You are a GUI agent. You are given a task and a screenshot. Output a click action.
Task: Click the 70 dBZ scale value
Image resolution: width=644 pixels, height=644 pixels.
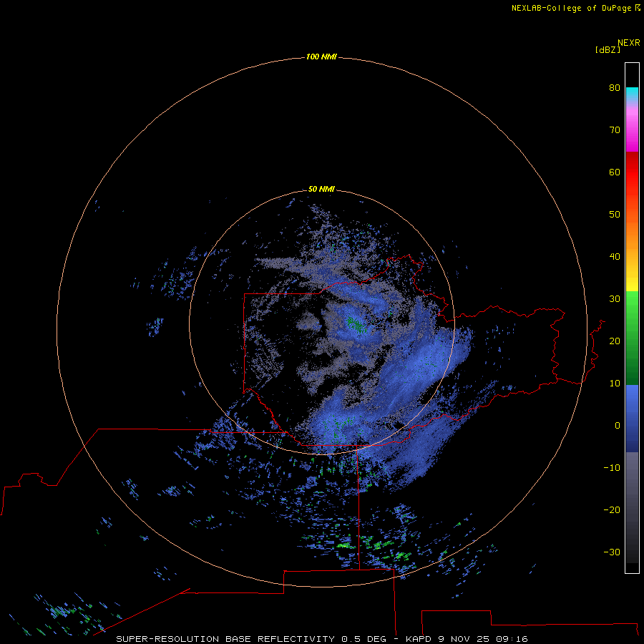pos(615,130)
